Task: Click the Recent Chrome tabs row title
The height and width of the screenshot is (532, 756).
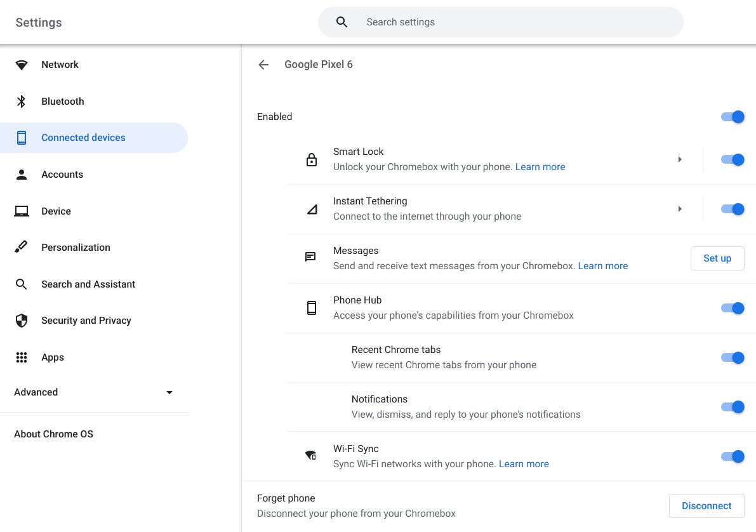Action: [x=396, y=350]
